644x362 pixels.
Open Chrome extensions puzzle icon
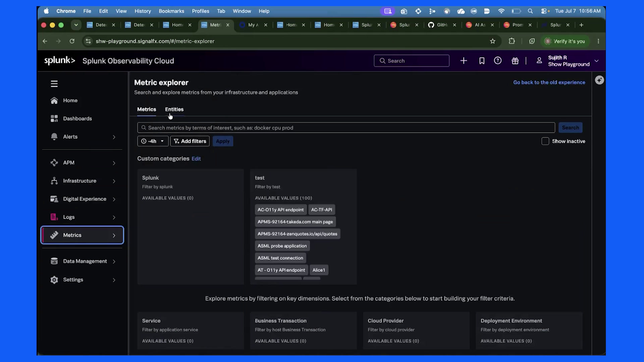(512, 41)
